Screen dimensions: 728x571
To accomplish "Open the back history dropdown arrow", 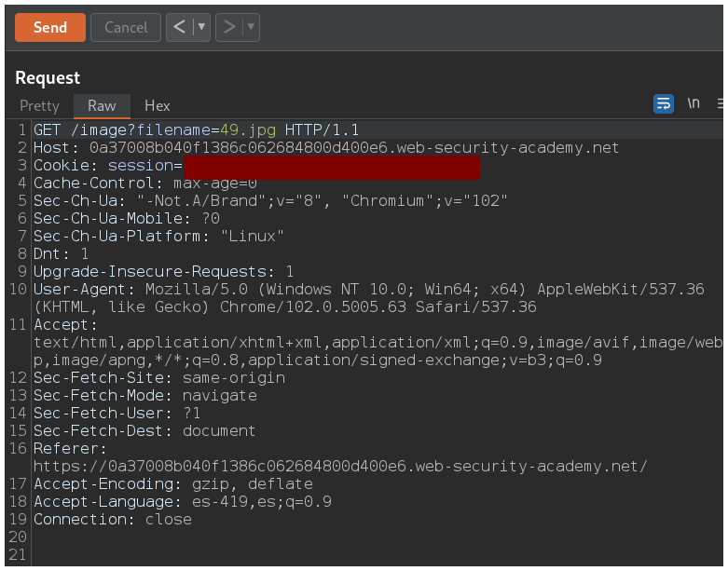I will click(200, 27).
